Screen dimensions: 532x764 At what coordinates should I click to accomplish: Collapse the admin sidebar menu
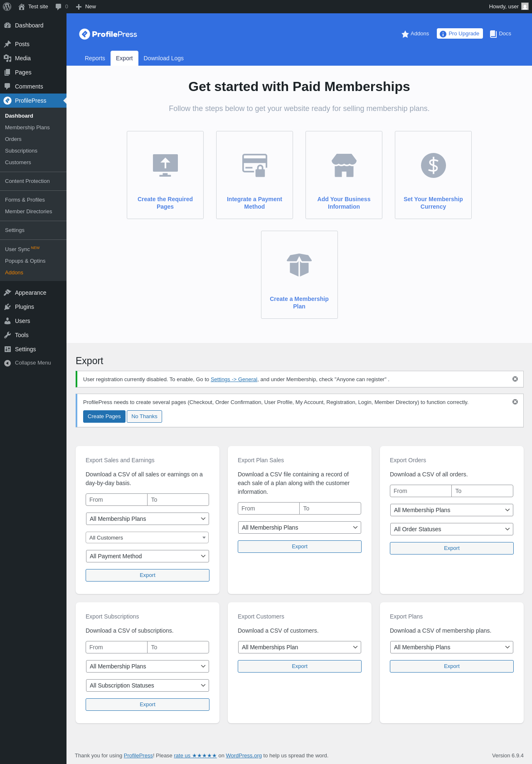(x=27, y=363)
